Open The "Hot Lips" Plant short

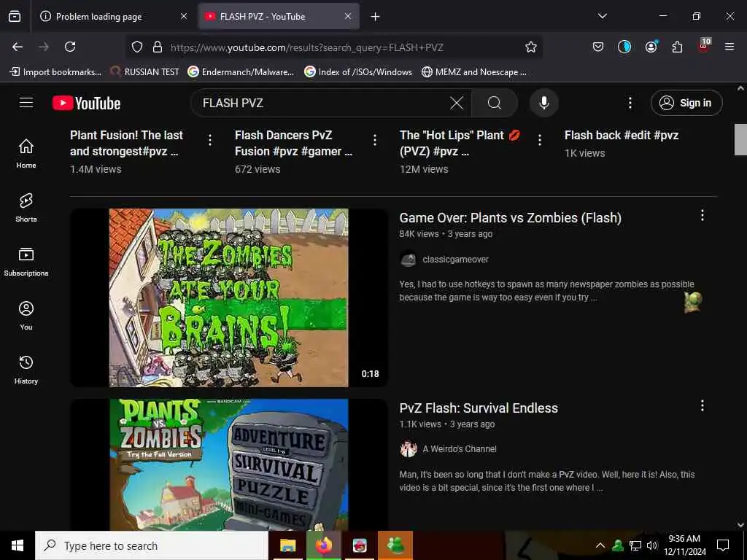(x=460, y=143)
